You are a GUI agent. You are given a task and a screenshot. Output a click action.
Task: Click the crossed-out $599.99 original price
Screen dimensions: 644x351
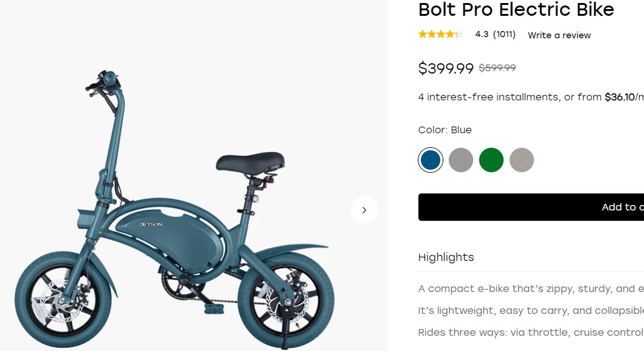tap(497, 68)
